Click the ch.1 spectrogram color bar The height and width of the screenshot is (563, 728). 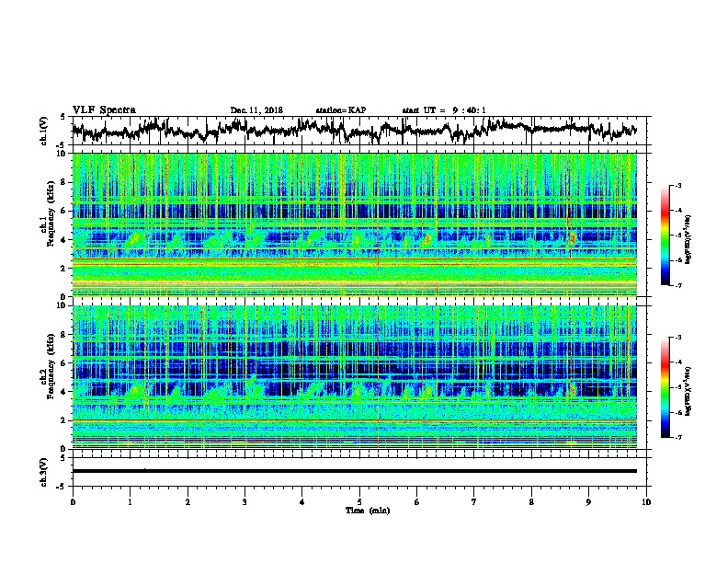[665, 236]
